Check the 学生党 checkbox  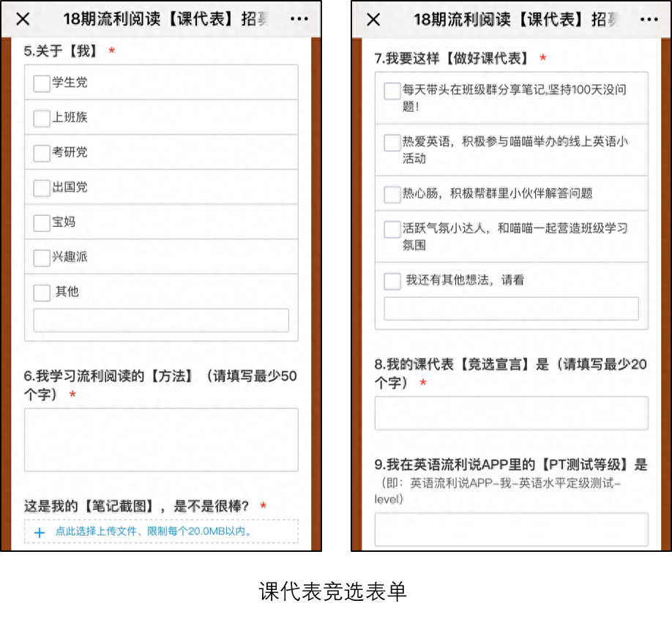click(42, 83)
